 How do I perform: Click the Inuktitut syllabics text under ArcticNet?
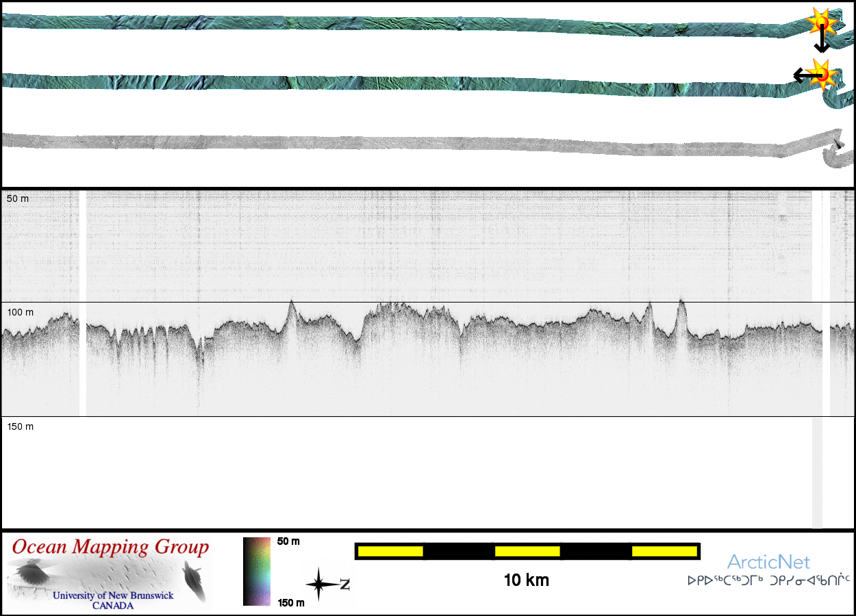[768, 580]
